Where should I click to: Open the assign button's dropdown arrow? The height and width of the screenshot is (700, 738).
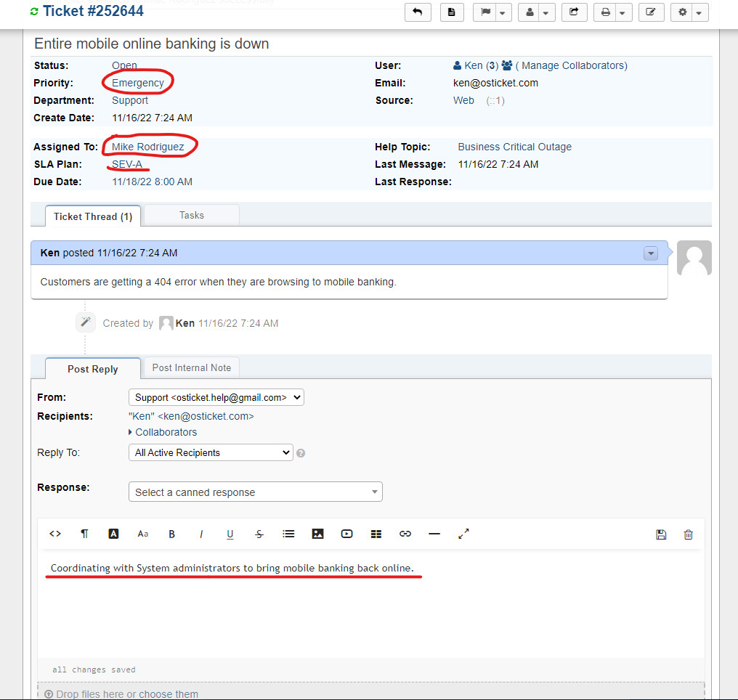(546, 12)
